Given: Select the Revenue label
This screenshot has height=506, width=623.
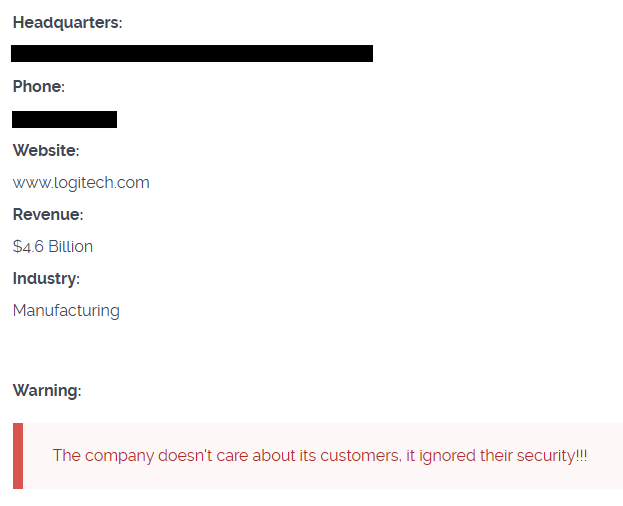Looking at the screenshot, I should coord(48,215).
